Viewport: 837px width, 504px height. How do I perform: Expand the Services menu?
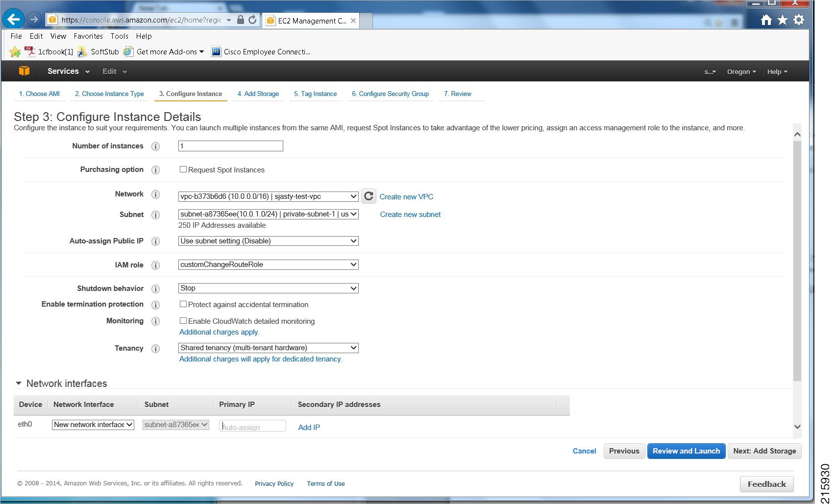[69, 71]
